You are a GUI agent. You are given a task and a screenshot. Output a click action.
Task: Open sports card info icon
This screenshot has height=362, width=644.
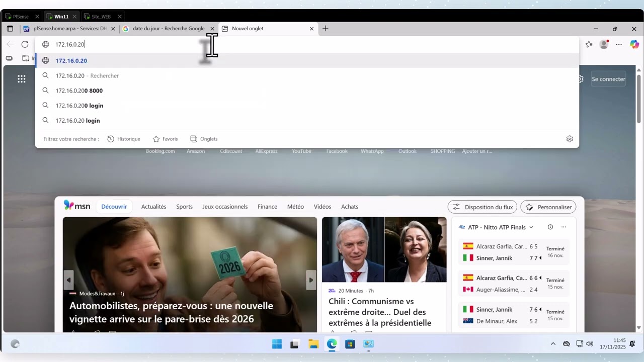[550, 227]
